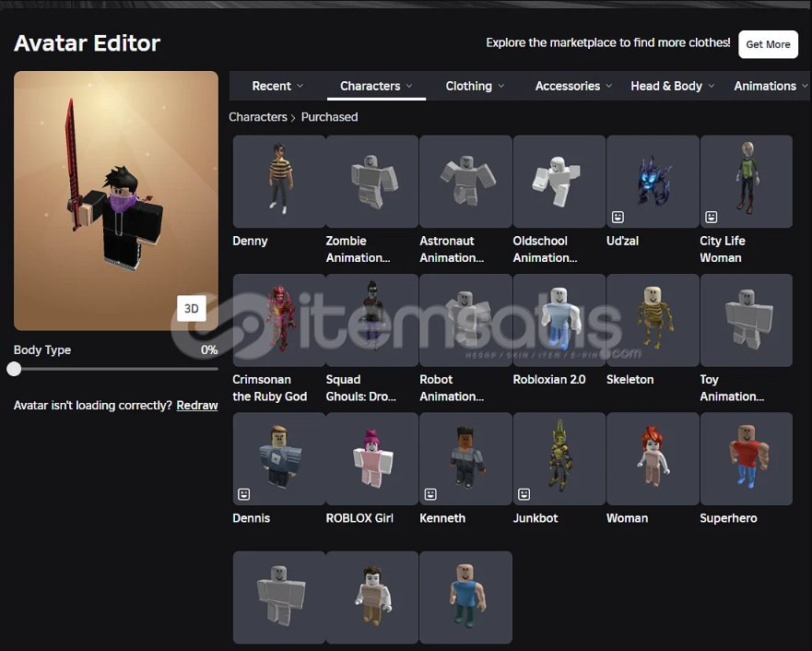
Task: Click the animated head badge on Junkbot
Action: pyautogui.click(x=524, y=494)
